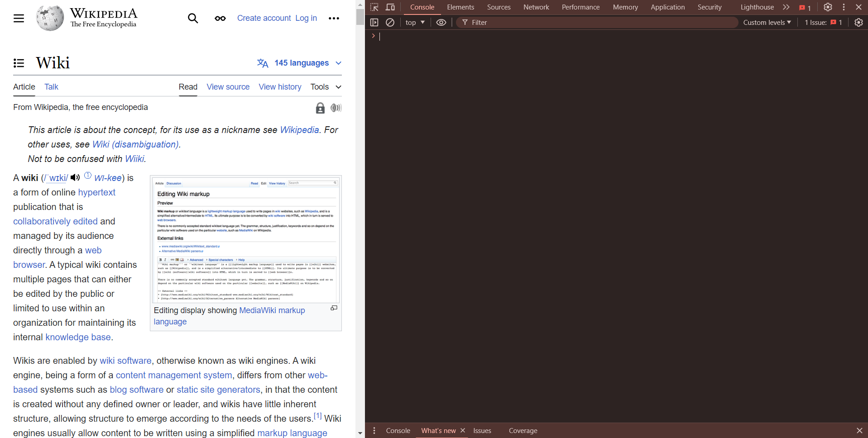Screen dimensions: 868x438
Task: Expand the 145 languages dropdown
Action: pyautogui.click(x=299, y=63)
